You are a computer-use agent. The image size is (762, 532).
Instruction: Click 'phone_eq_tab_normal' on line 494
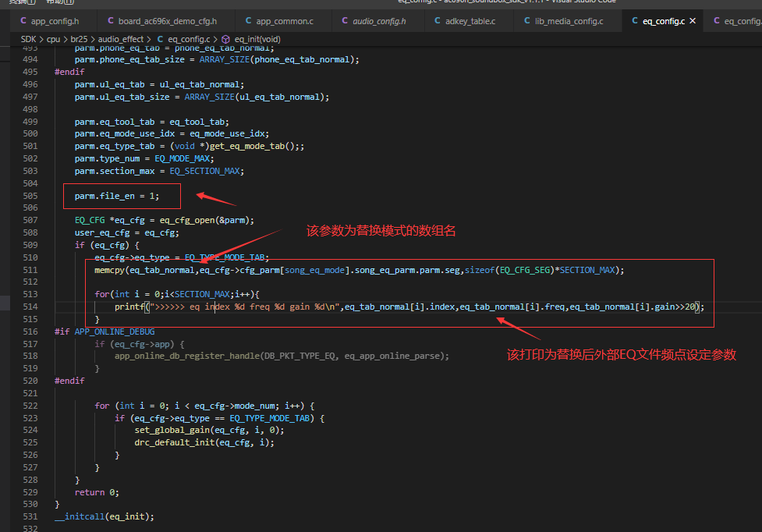click(302, 59)
